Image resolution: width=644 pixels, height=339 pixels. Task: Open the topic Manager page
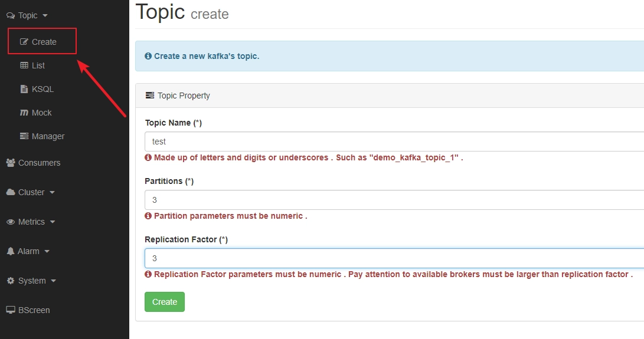(x=43, y=136)
